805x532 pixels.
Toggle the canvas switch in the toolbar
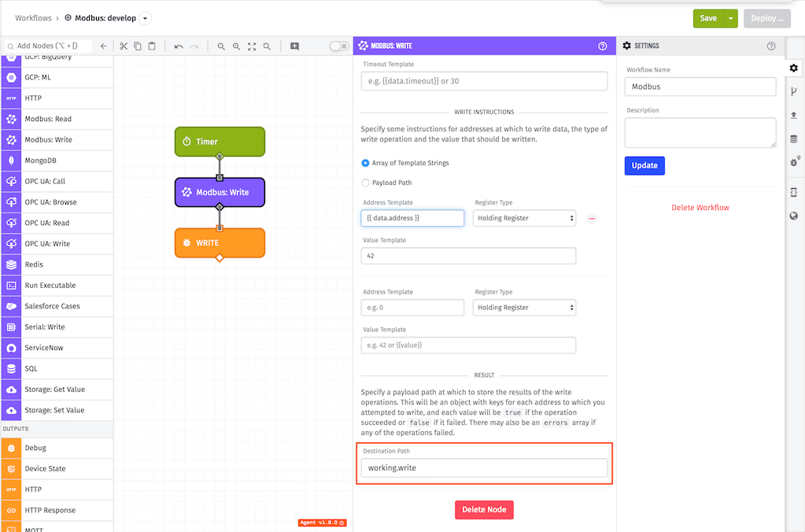pyautogui.click(x=339, y=46)
